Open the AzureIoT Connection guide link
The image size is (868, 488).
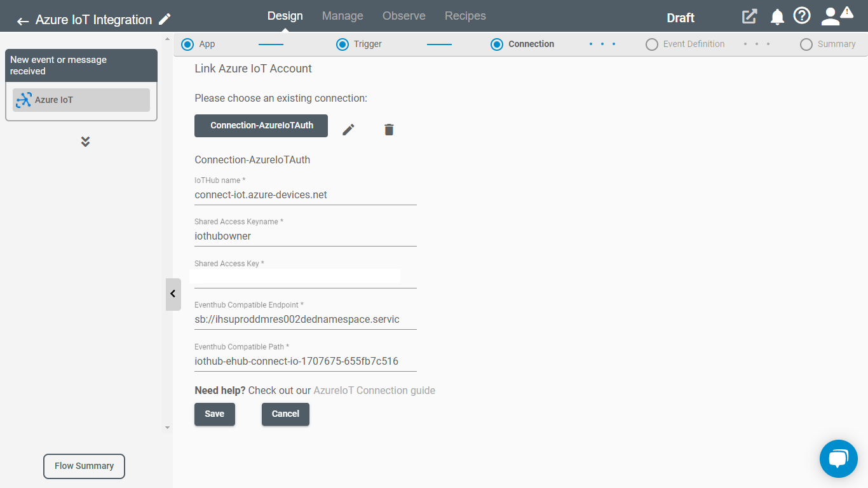coord(374,391)
